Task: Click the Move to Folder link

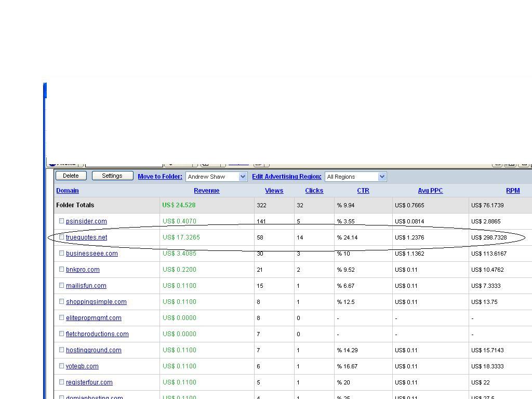Action: point(160,177)
